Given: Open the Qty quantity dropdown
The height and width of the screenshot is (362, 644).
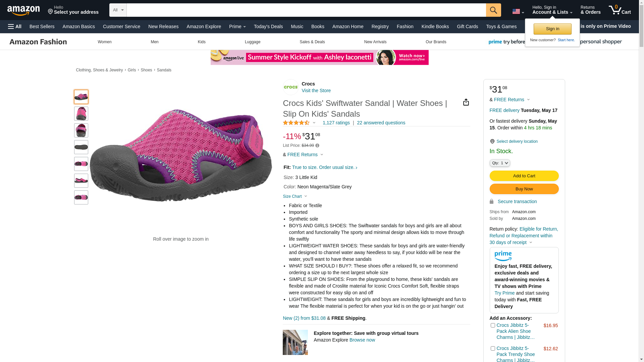Looking at the screenshot, I should coord(500,163).
